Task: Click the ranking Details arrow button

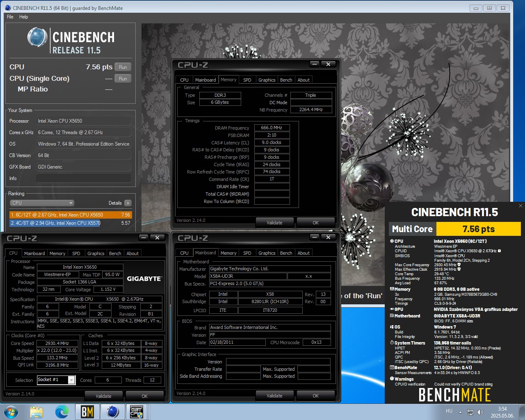Action: (128, 203)
